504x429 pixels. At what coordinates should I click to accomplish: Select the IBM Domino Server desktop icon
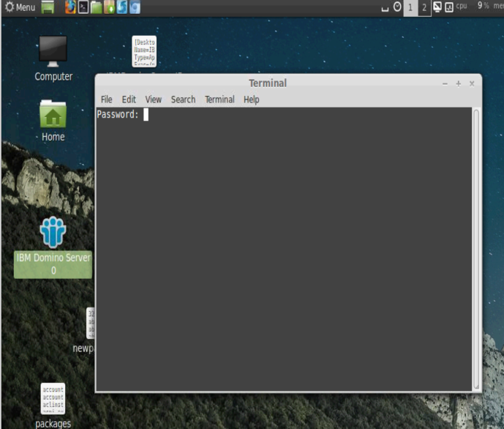tap(53, 247)
